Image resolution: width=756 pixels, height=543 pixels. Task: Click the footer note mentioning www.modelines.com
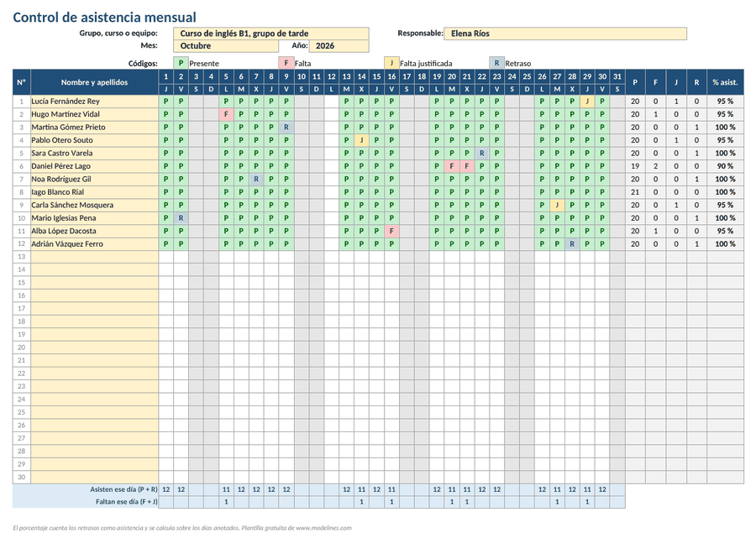[182, 528]
